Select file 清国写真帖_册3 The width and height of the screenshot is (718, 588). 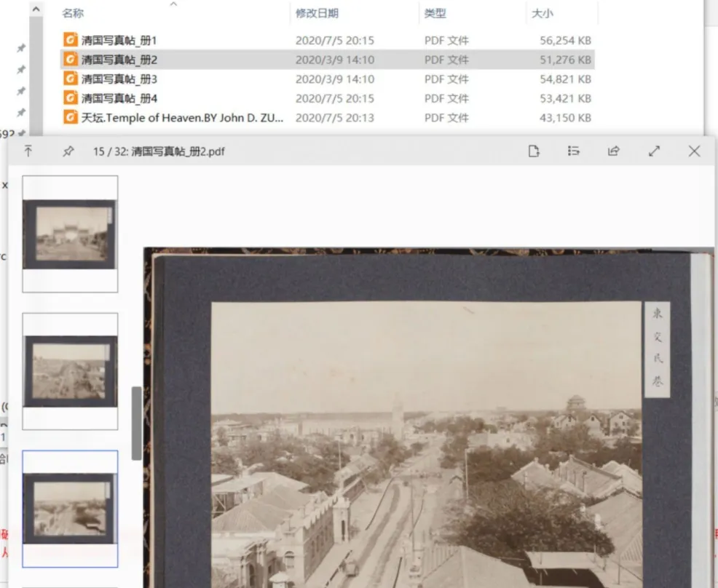pos(119,79)
